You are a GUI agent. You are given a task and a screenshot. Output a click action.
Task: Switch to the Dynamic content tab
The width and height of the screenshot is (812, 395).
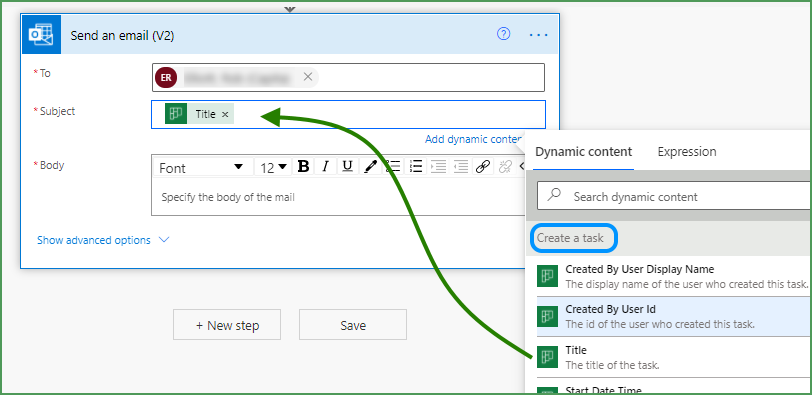point(584,152)
